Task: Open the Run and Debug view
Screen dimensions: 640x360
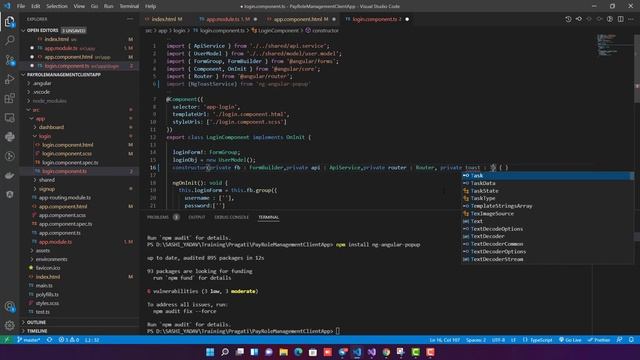Action: [9, 79]
